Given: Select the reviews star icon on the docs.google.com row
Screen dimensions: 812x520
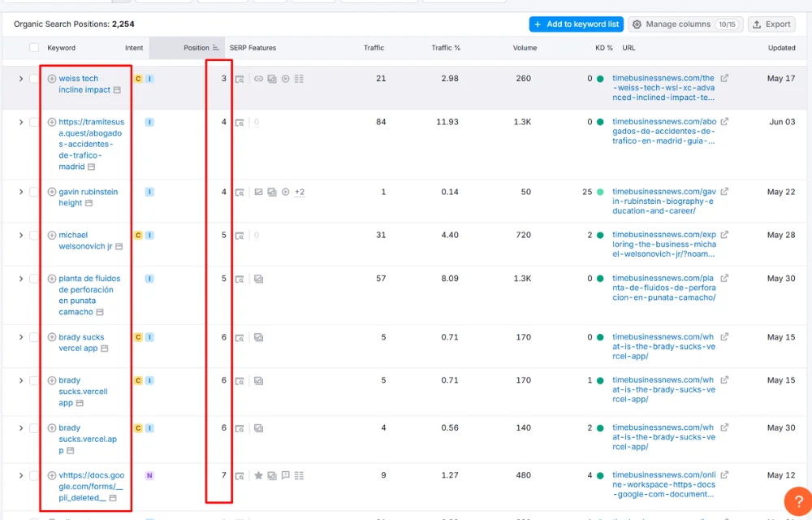Looking at the screenshot, I should pyautogui.click(x=258, y=475).
